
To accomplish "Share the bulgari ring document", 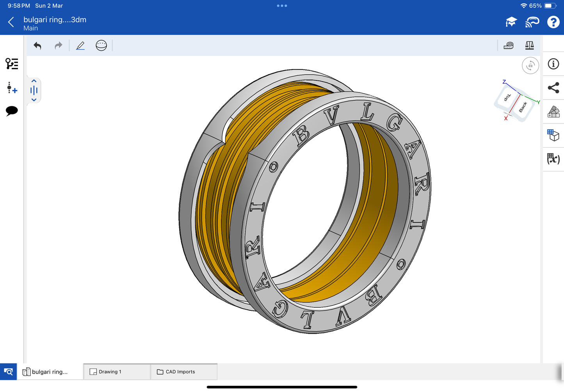I will coord(553,88).
